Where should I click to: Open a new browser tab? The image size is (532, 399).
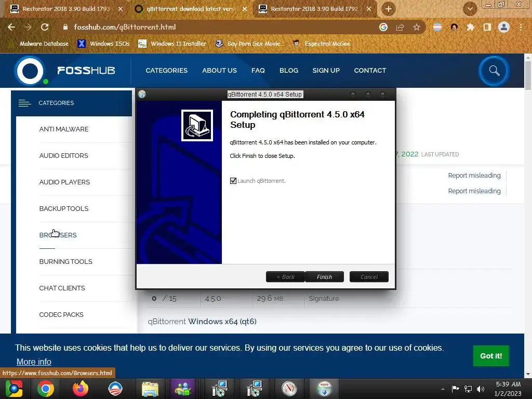389,9
